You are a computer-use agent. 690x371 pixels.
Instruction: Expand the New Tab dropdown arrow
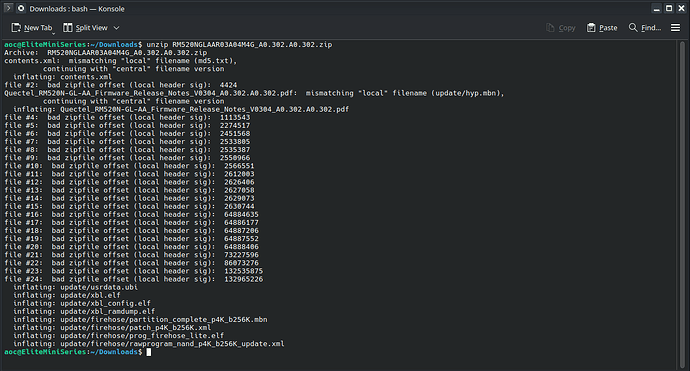pyautogui.click(x=54, y=33)
